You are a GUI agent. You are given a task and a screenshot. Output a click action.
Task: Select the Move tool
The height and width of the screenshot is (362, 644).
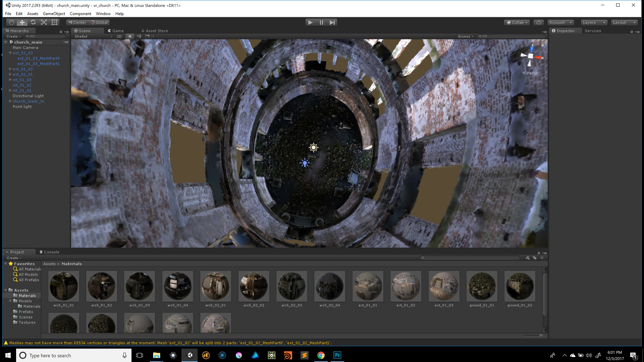click(x=22, y=22)
